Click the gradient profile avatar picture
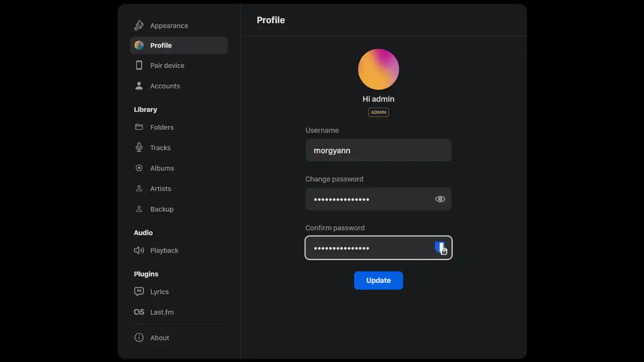 point(379,69)
